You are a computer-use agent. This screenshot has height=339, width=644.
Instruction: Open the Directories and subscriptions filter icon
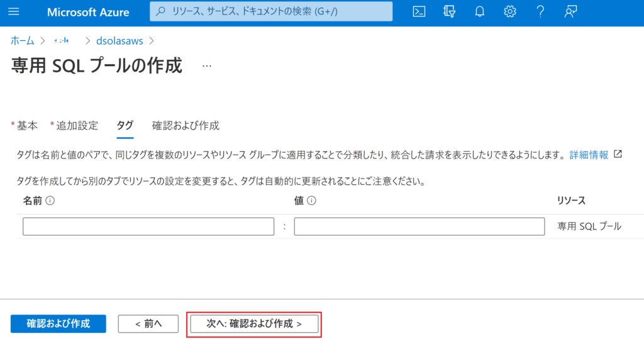(449, 12)
